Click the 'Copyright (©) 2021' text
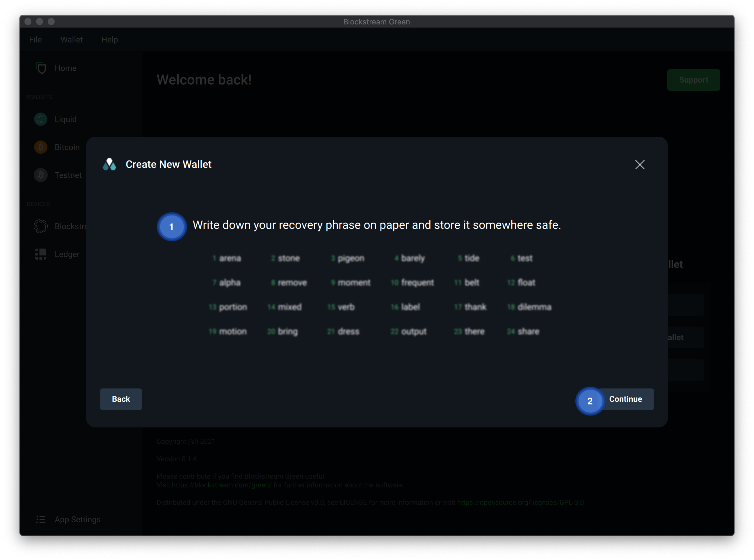754x560 pixels. (186, 441)
